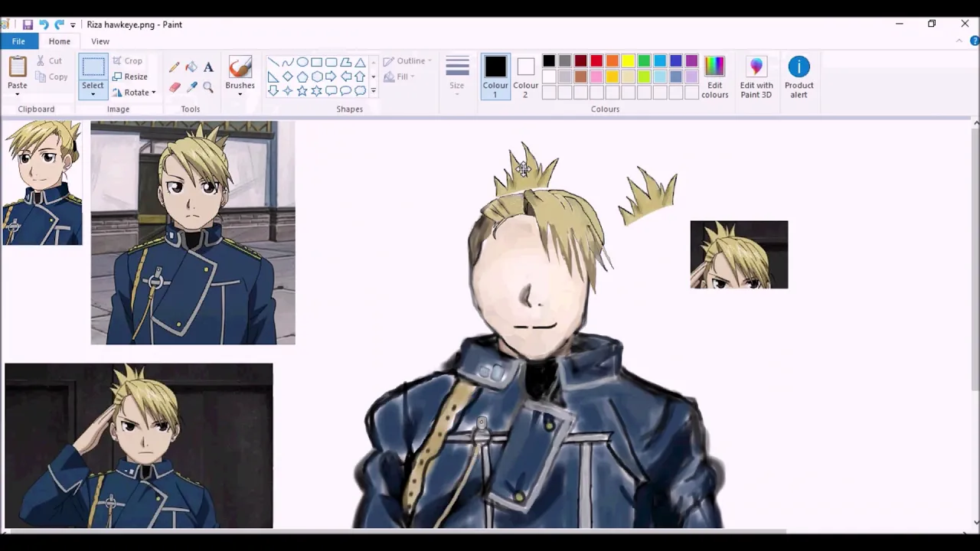
Task: Select the Colour picker eyedropper tool
Action: pyautogui.click(x=191, y=87)
